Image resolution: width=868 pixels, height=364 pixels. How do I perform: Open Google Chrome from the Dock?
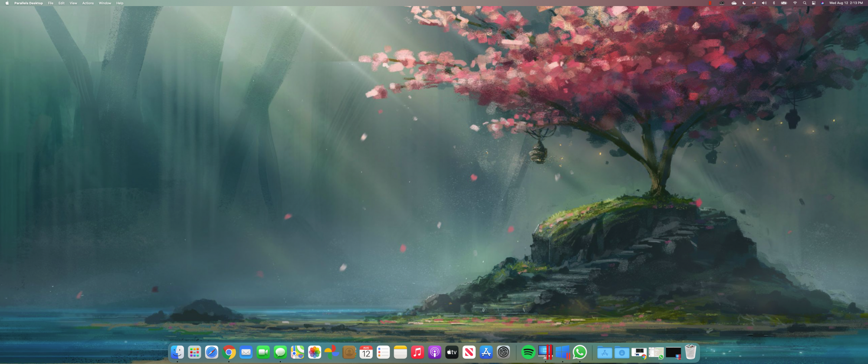tap(229, 352)
